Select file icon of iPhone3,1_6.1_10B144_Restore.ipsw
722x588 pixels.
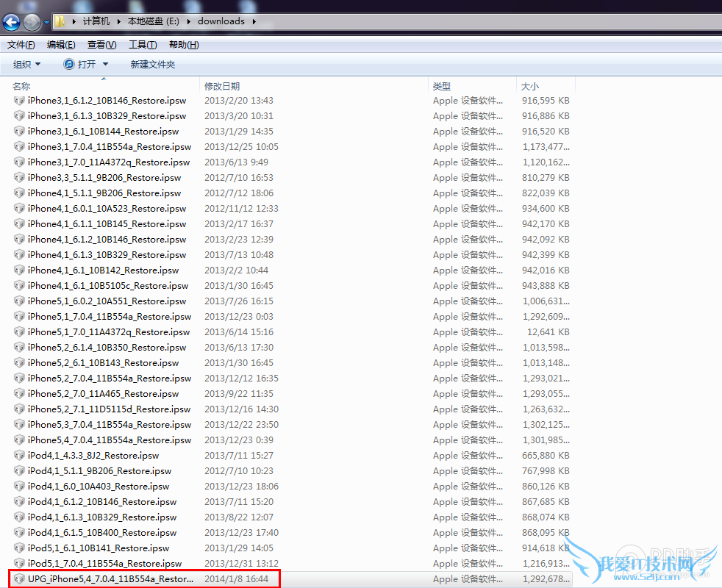pyautogui.click(x=19, y=132)
